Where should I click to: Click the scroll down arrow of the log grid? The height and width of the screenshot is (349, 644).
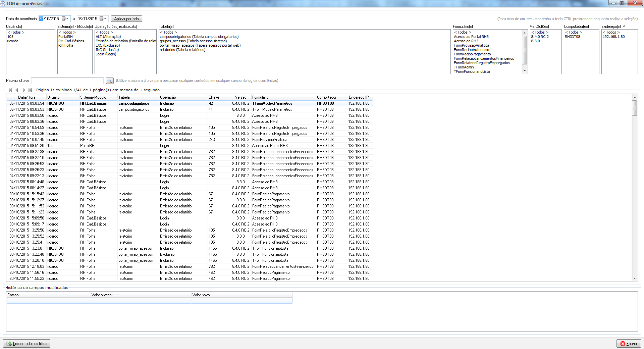pyautogui.click(x=634, y=278)
